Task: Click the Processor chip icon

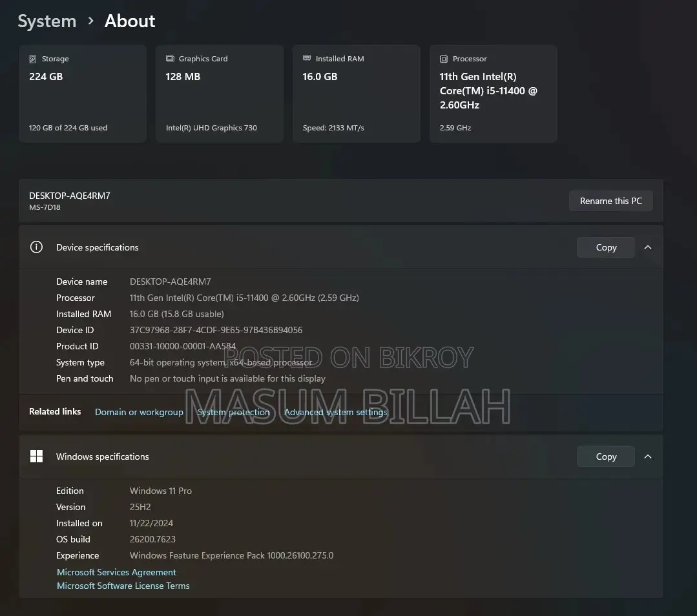Action: 444,59
